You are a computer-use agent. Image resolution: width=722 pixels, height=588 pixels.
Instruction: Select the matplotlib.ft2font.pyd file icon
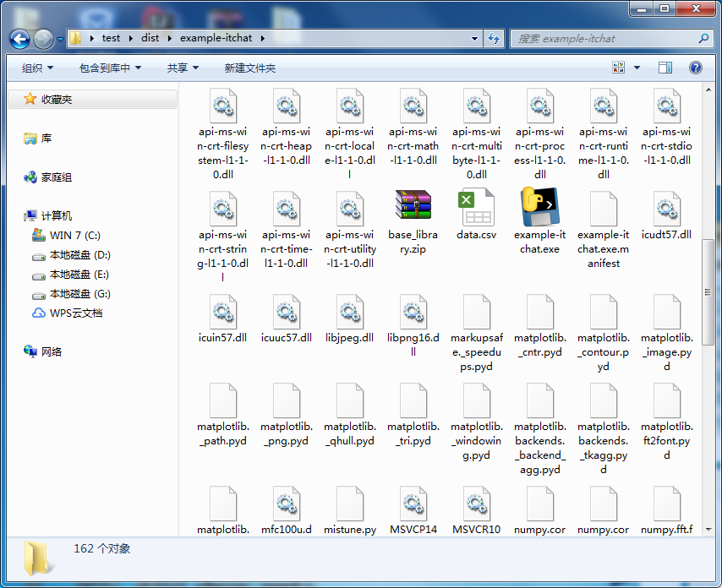[667, 400]
